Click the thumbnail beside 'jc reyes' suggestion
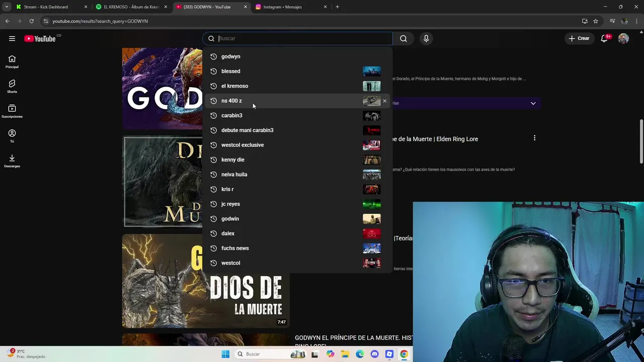This screenshot has height=362, width=644. coord(372,204)
